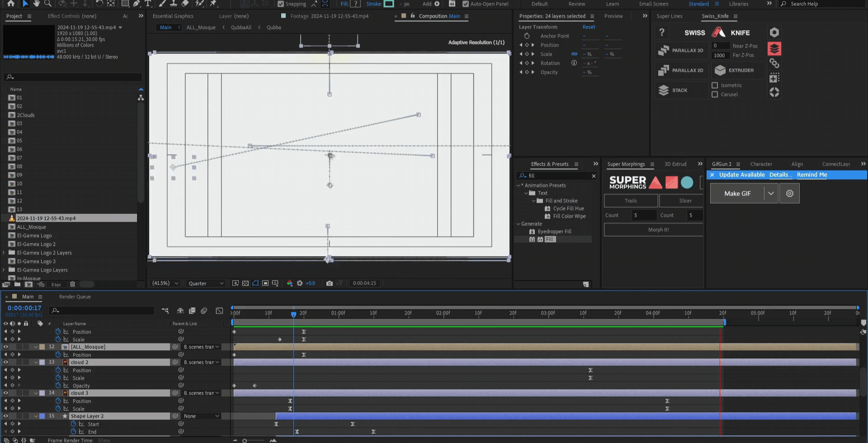This screenshot has width=868, height=443.
Task: Click the red layers icon in Swiss Knife
Action: [774, 48]
